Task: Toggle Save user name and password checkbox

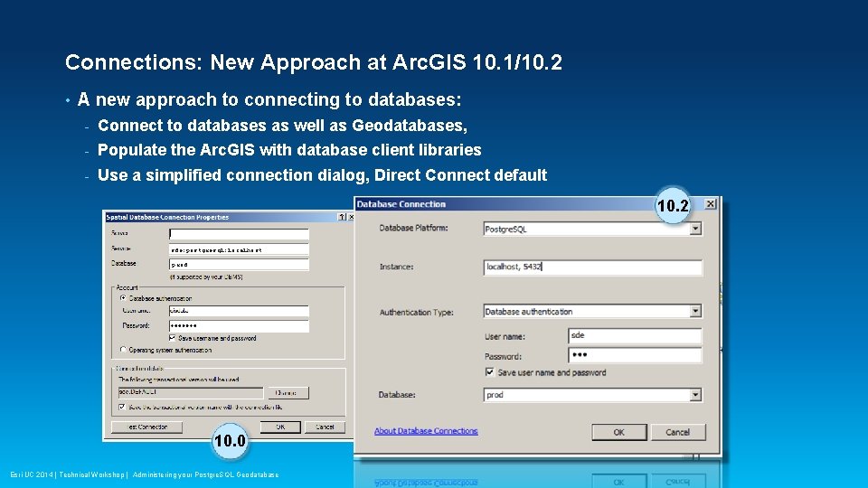Action: point(489,371)
